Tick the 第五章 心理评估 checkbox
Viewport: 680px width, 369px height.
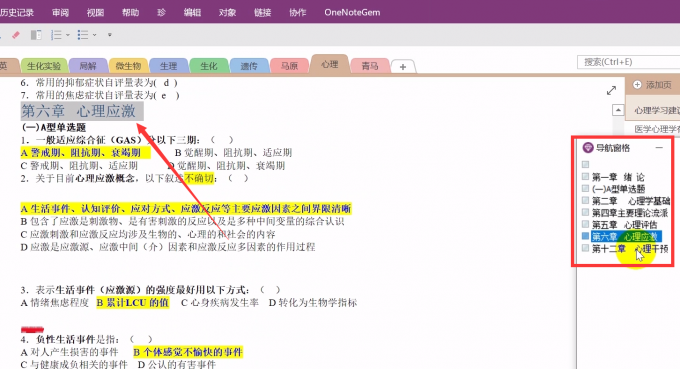click(585, 224)
